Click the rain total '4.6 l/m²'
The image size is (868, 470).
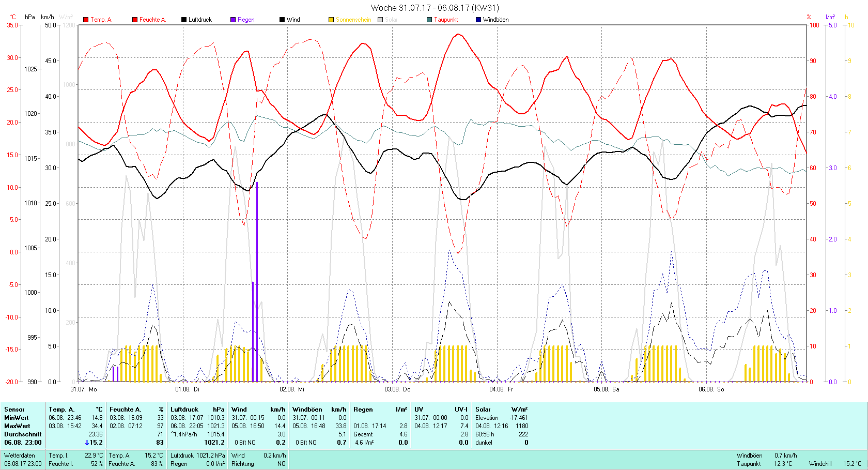(364, 443)
